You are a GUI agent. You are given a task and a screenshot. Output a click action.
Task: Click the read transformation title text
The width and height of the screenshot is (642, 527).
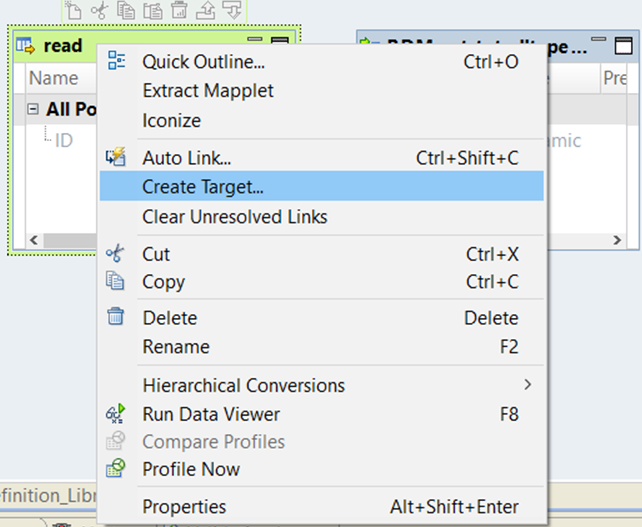(63, 46)
